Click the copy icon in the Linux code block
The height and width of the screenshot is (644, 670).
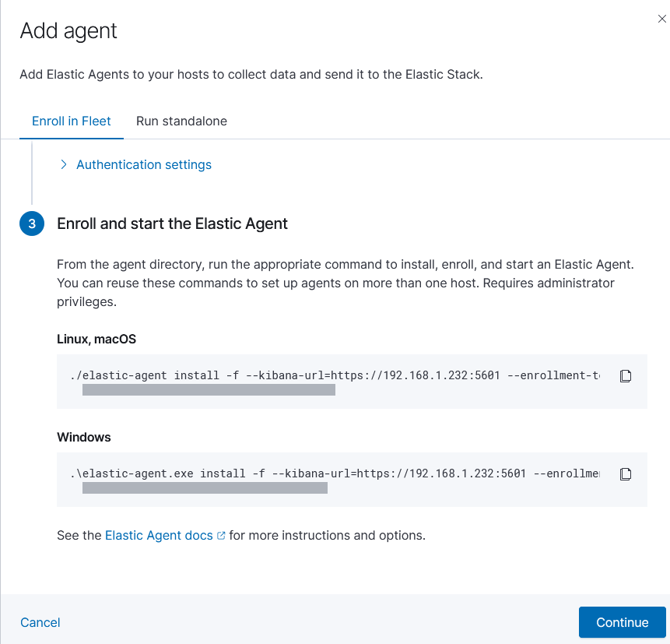[x=626, y=375]
